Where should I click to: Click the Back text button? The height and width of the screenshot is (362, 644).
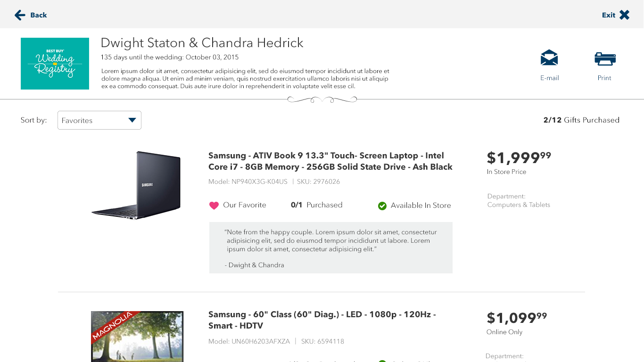click(39, 15)
